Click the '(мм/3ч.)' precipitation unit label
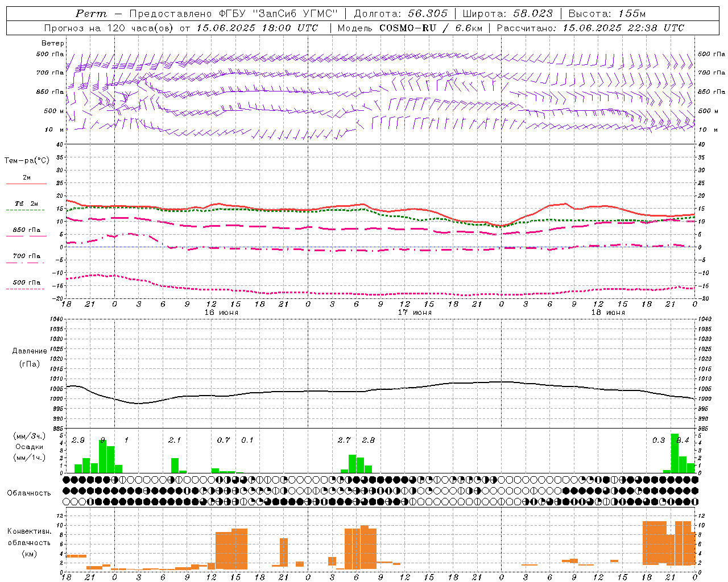The image size is (728, 582). point(30,436)
